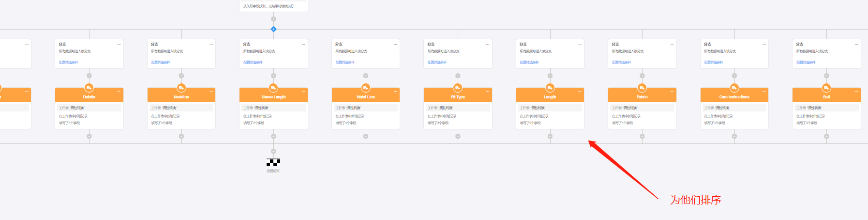Click filter-condition link in branch above Fabric
Image resolution: width=868 pixels, height=220 pixels.
coord(621,63)
